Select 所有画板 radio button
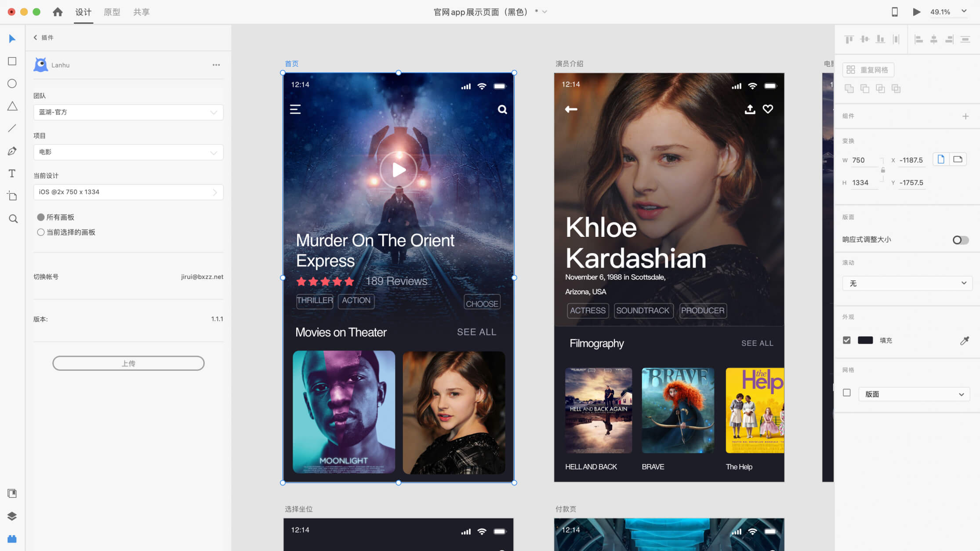 pos(41,217)
